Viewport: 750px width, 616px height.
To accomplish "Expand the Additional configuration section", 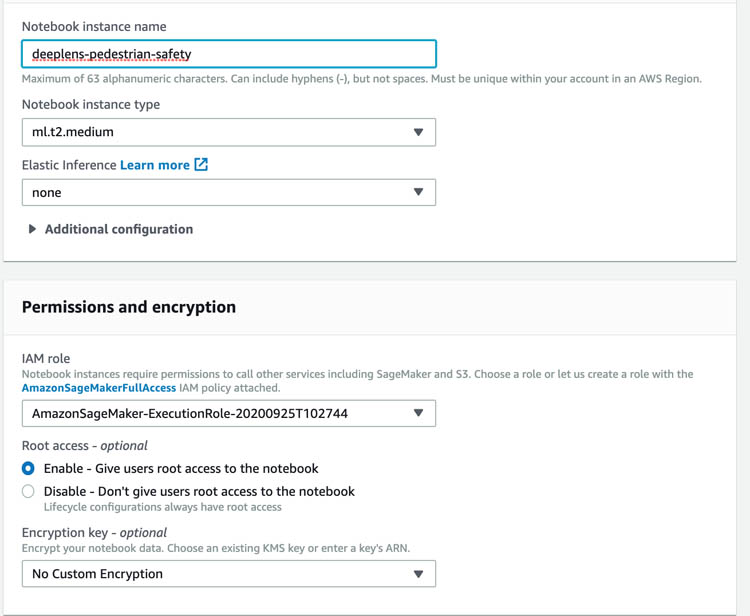I will (119, 229).
